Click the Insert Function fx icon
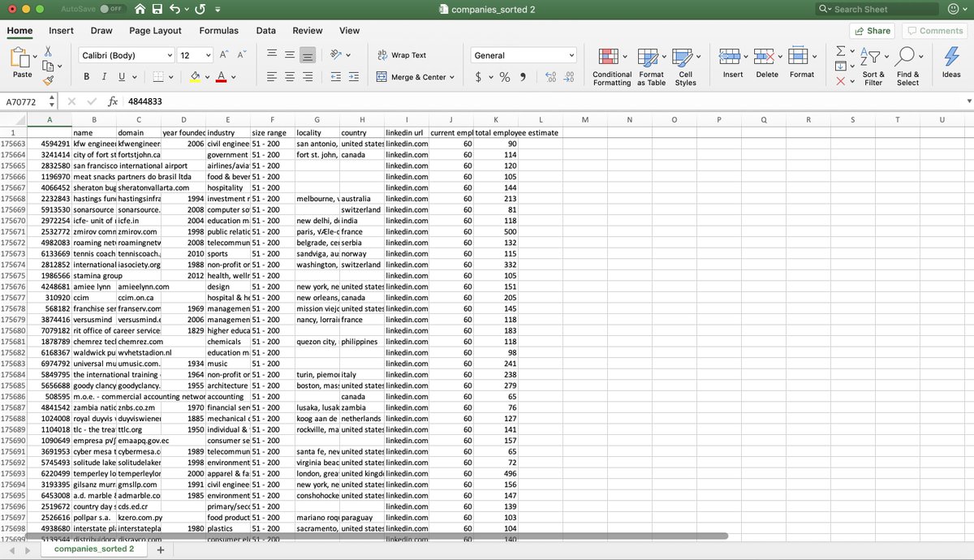Screen dimensions: 974x560 [113, 102]
